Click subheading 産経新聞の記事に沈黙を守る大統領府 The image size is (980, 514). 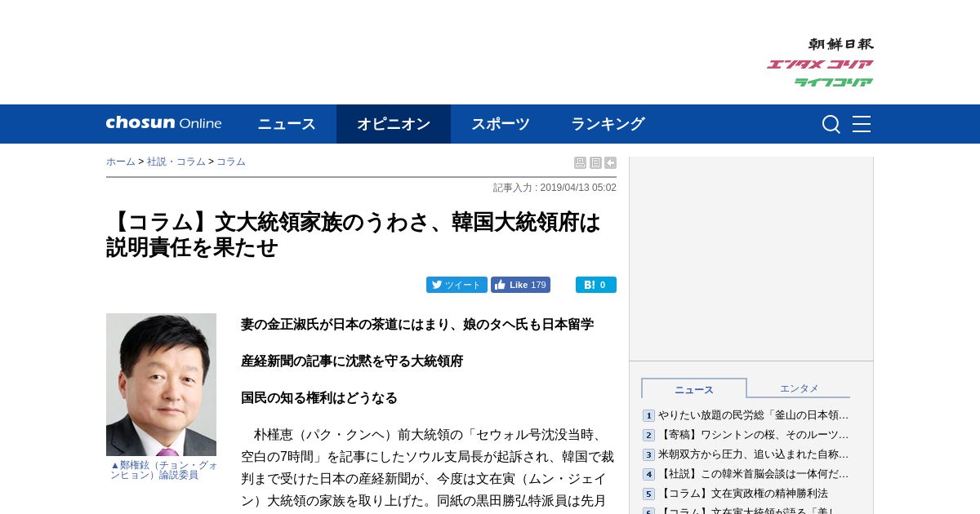352,361
